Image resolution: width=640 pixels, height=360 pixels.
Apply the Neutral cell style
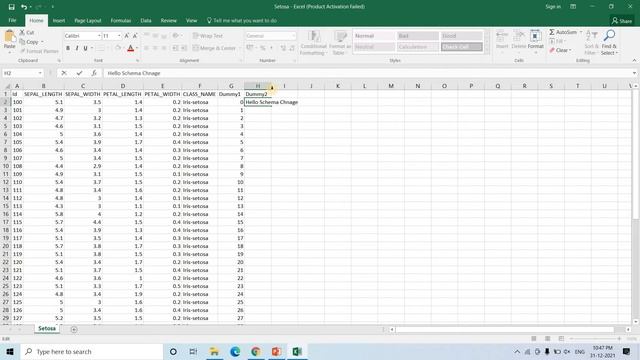click(x=374, y=47)
